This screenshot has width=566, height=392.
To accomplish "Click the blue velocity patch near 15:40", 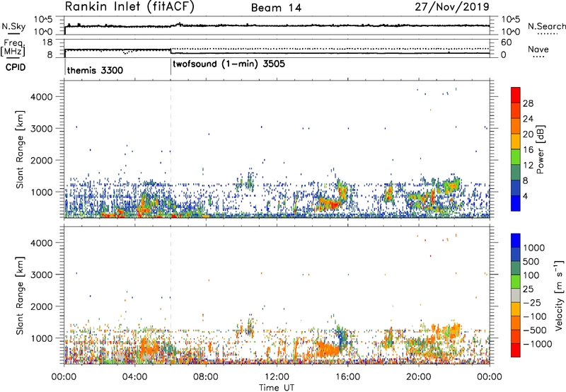I will [x=342, y=338].
